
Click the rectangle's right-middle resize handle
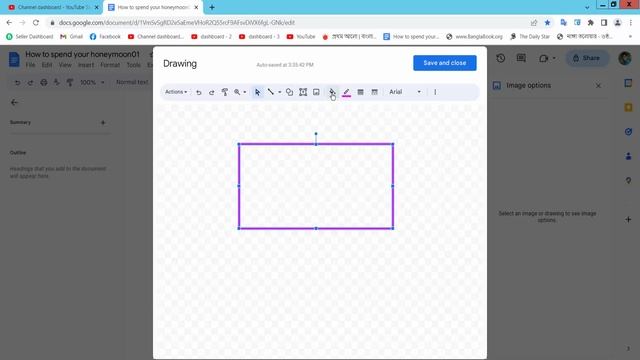tap(393, 186)
